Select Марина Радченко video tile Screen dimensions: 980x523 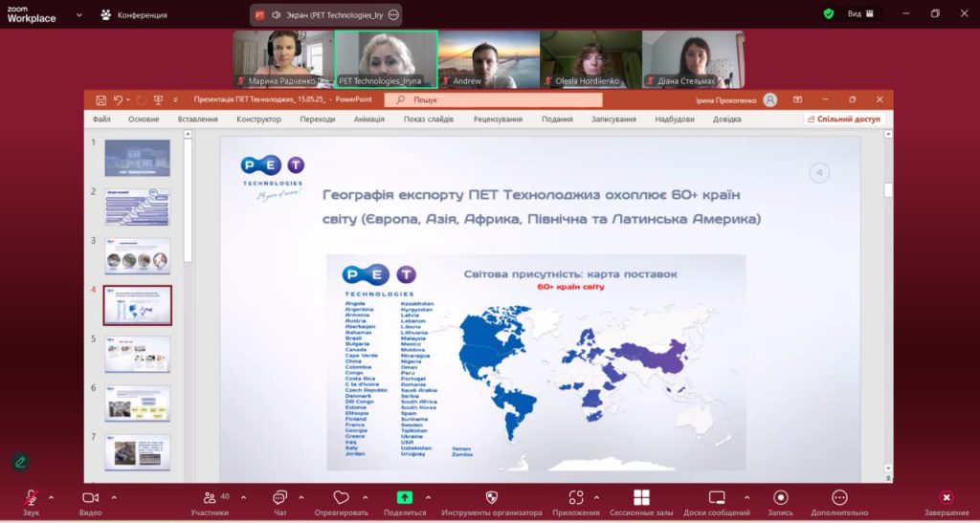click(283, 59)
